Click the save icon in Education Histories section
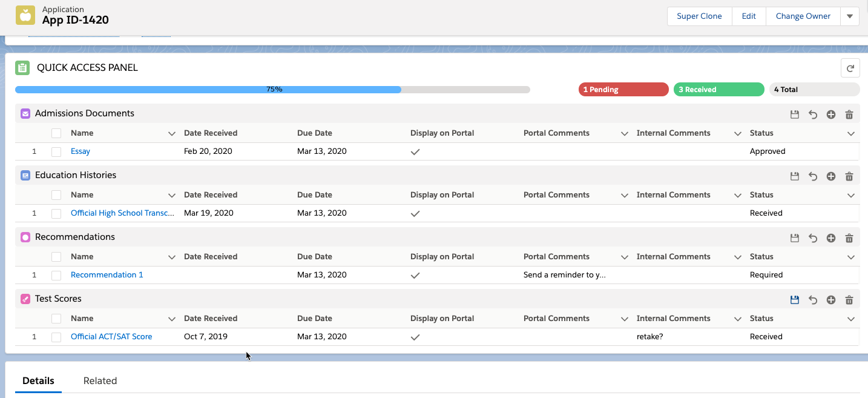The image size is (868, 398). 795,176
